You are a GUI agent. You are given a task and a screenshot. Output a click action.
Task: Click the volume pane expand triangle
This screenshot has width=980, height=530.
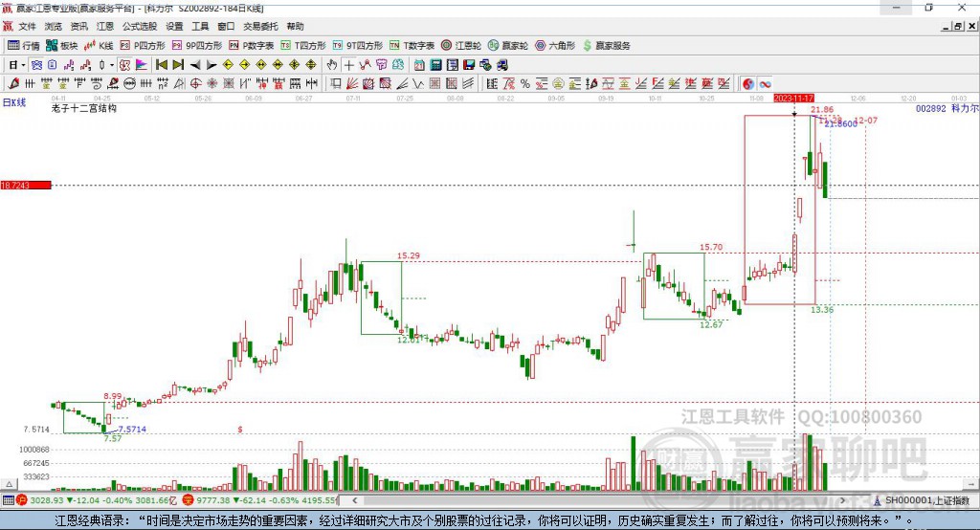coord(9,484)
